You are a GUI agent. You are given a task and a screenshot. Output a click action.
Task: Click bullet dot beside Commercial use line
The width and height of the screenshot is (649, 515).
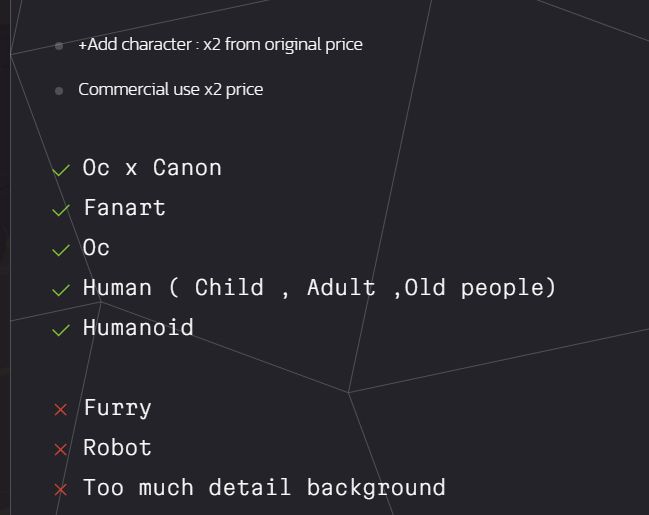59,90
